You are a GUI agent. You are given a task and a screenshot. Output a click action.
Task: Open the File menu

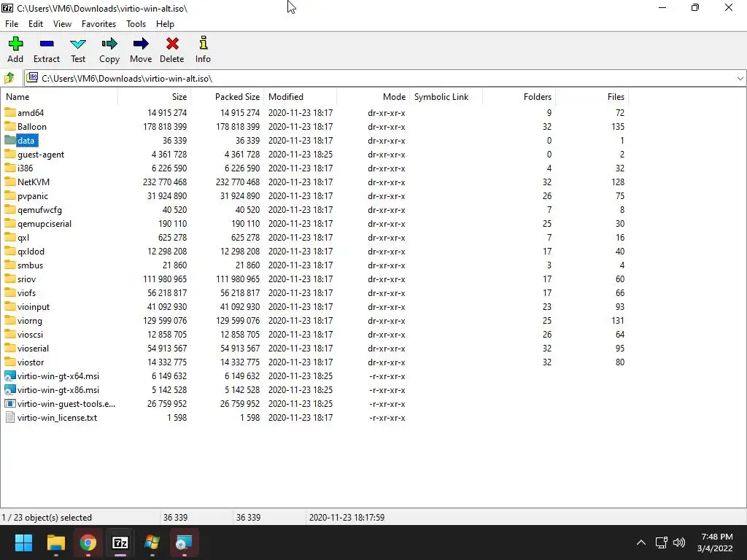tap(12, 24)
